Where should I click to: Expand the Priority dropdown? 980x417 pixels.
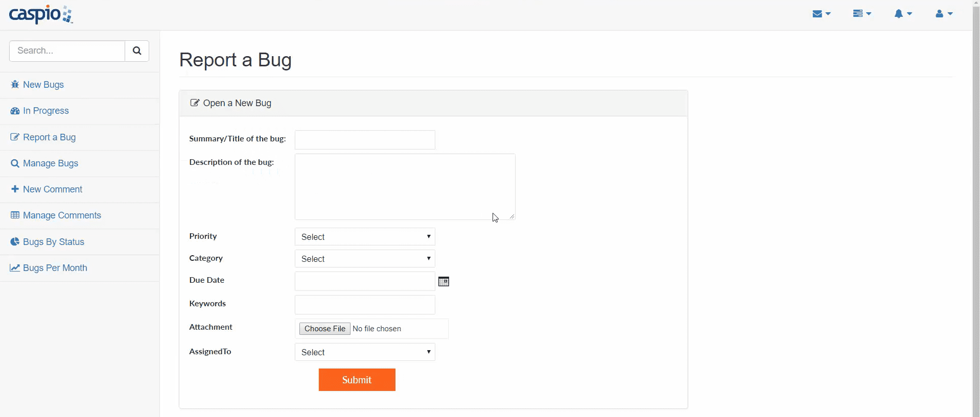pos(365,237)
